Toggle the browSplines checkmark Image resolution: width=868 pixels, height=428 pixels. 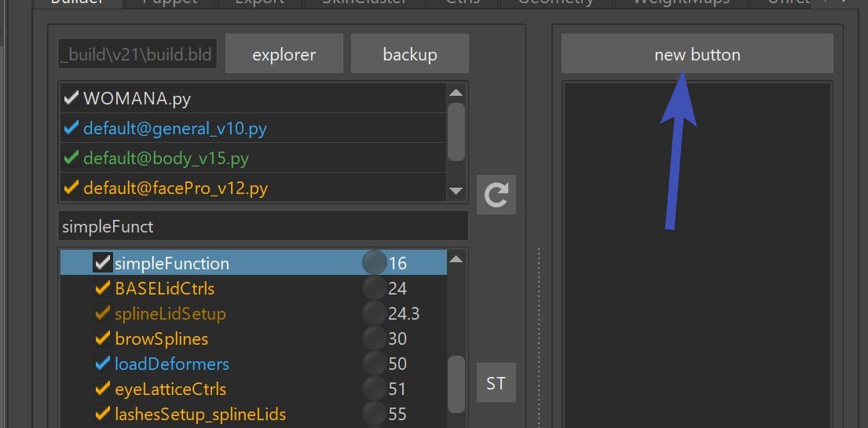(102, 338)
